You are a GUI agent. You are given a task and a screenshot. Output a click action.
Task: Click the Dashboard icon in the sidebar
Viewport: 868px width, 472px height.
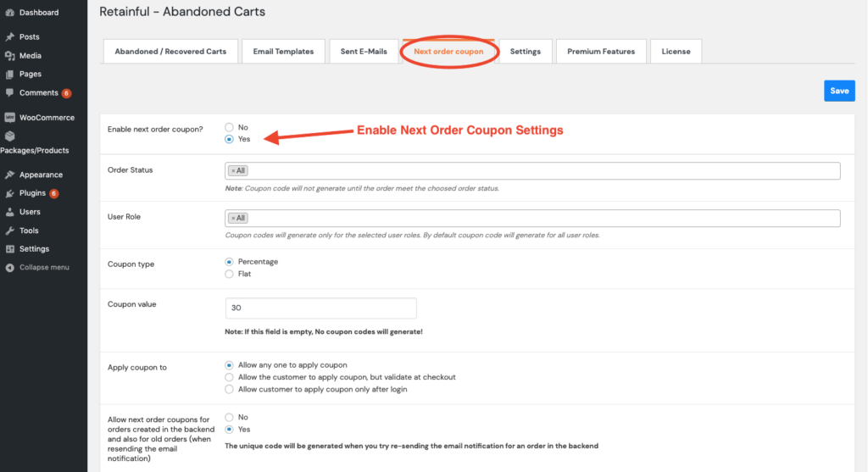(x=9, y=12)
